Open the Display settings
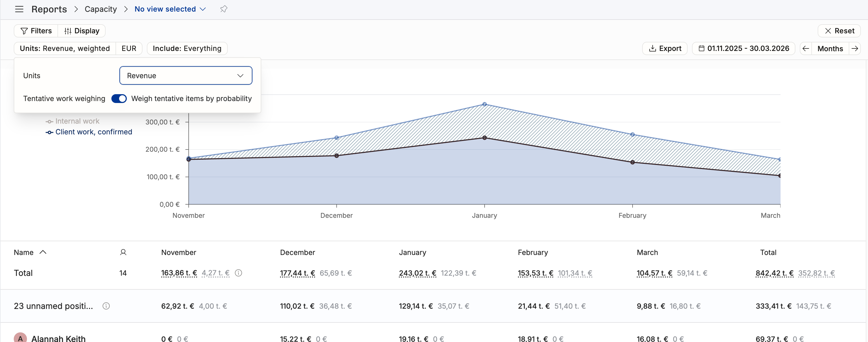This screenshot has height=342, width=868. coord(82,31)
